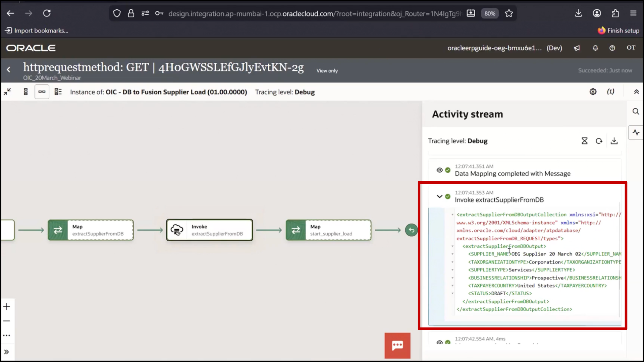
Task: Click Finish setup button
Action: pyautogui.click(x=619, y=31)
